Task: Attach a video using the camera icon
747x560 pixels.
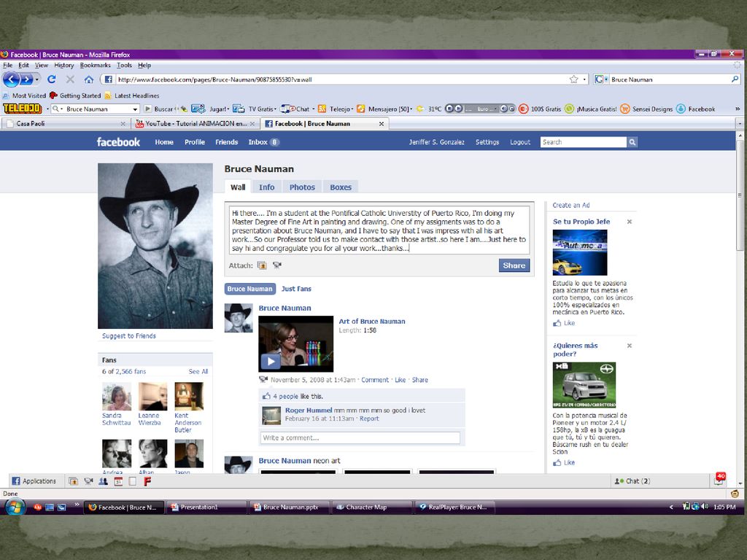Action: (x=276, y=265)
